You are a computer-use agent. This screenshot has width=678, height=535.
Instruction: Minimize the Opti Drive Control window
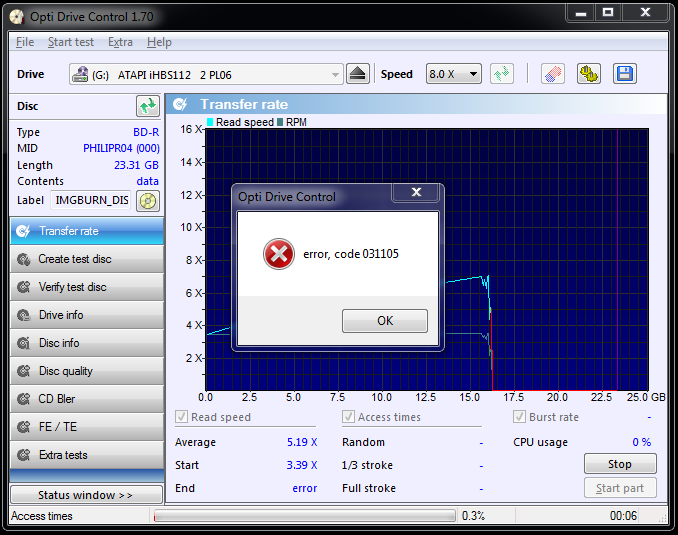point(581,13)
